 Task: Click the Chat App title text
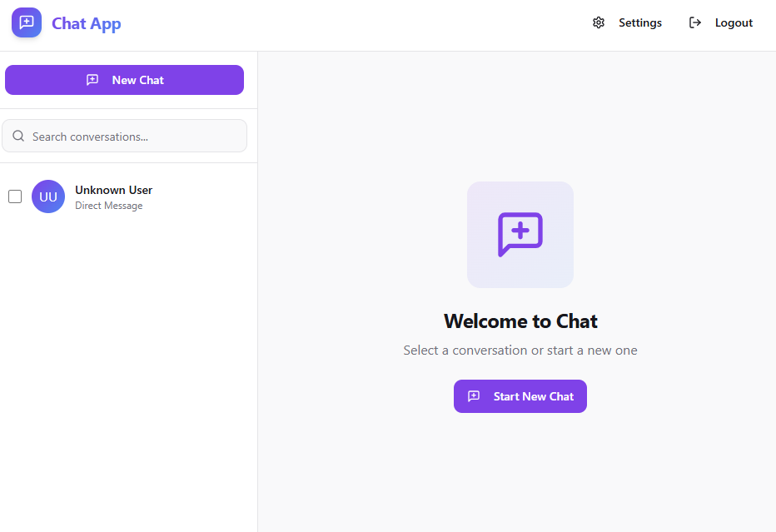coord(86,23)
